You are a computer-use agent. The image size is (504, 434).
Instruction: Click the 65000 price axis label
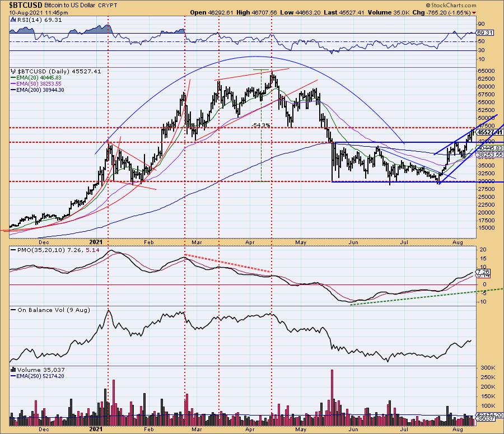pyautogui.click(x=487, y=71)
